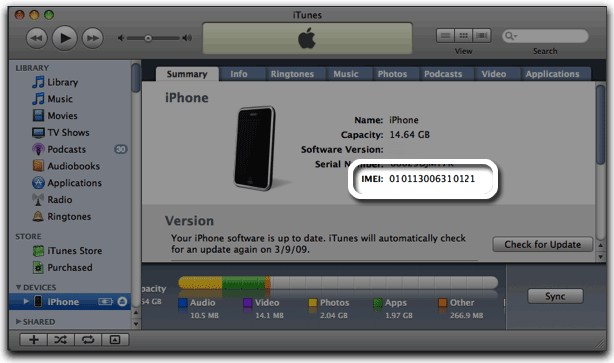Collapse the Devices section

point(18,287)
